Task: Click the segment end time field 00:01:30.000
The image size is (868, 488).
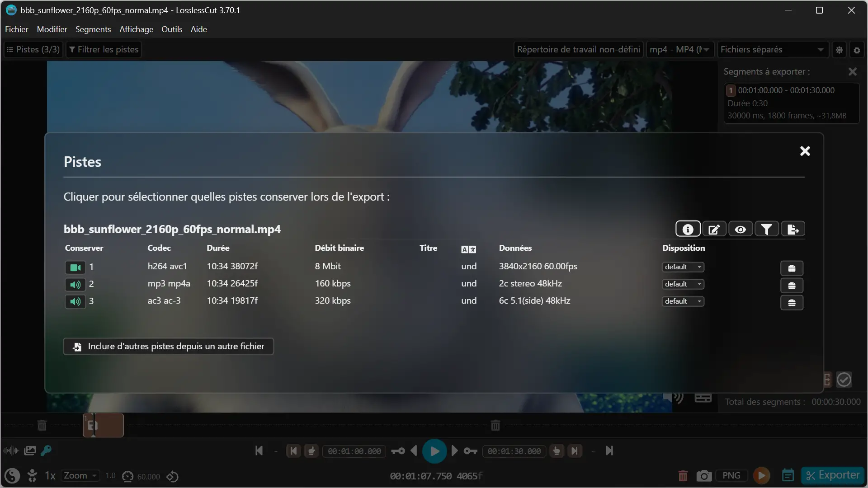Action: [514, 451]
